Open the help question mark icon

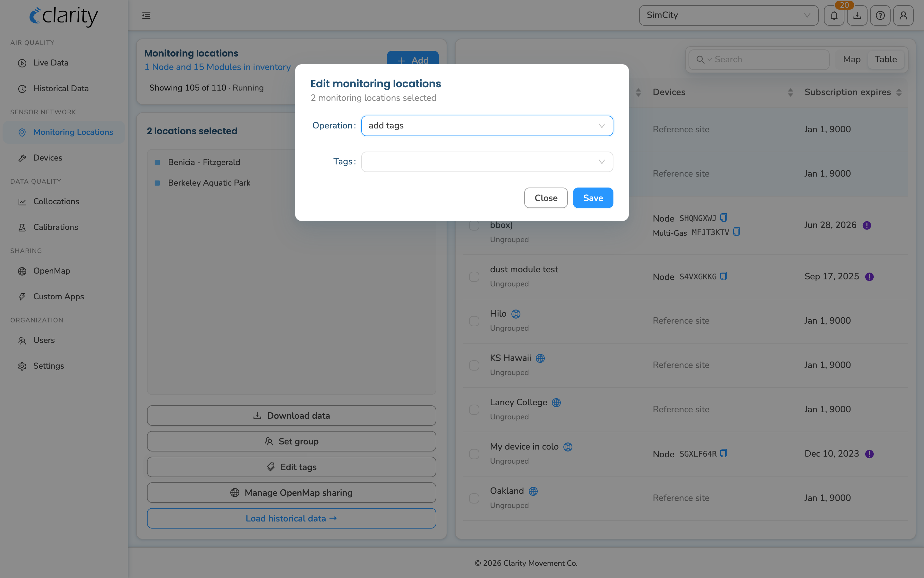[x=880, y=15]
